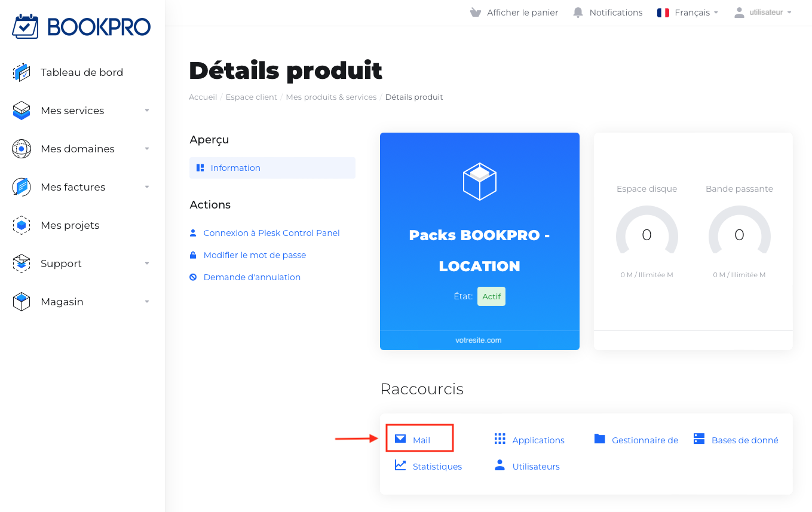This screenshot has height=512, width=812.
Task: Click the lock icon beside Modifier le mot de passe
Action: pos(193,255)
